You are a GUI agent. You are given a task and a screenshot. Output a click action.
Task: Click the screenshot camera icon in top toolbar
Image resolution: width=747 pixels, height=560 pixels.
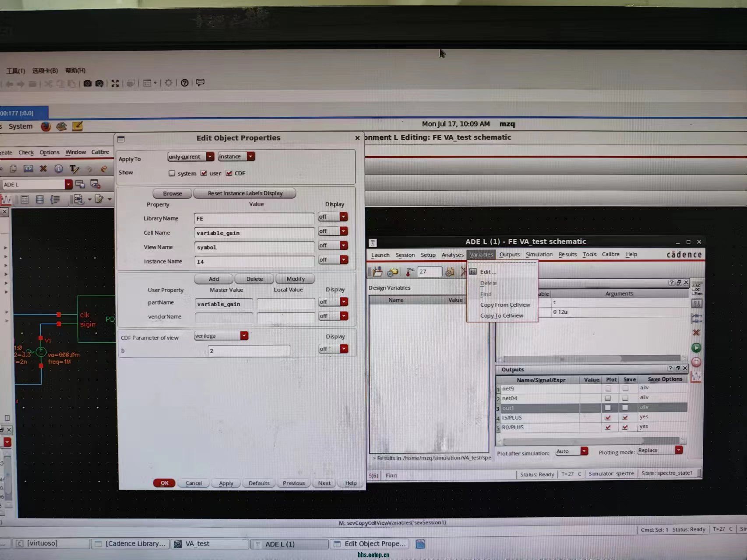tap(88, 83)
